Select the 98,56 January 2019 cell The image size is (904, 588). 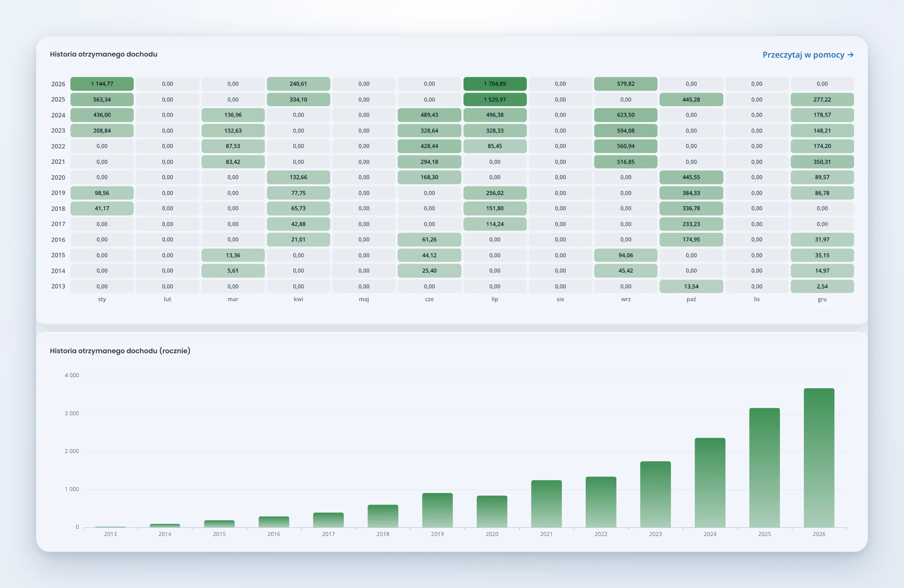(102, 193)
